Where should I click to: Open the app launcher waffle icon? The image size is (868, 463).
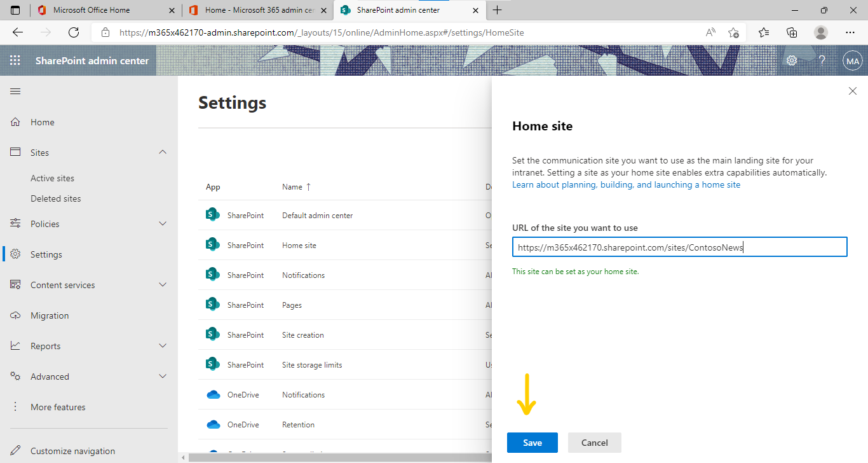pyautogui.click(x=15, y=60)
